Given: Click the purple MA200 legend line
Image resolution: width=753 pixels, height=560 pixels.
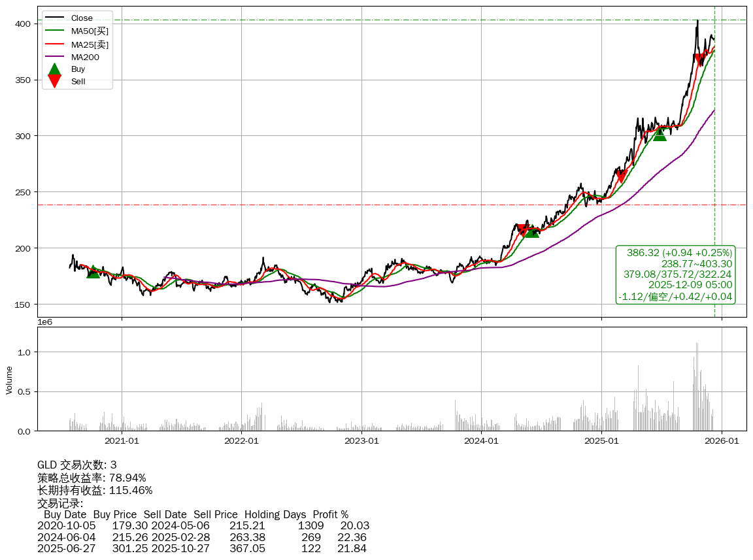Looking at the screenshot, I should coord(55,58).
